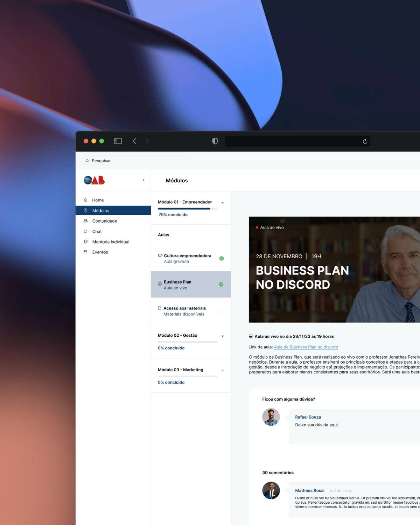
Task: Click the Home house icon
Action: (x=86, y=200)
